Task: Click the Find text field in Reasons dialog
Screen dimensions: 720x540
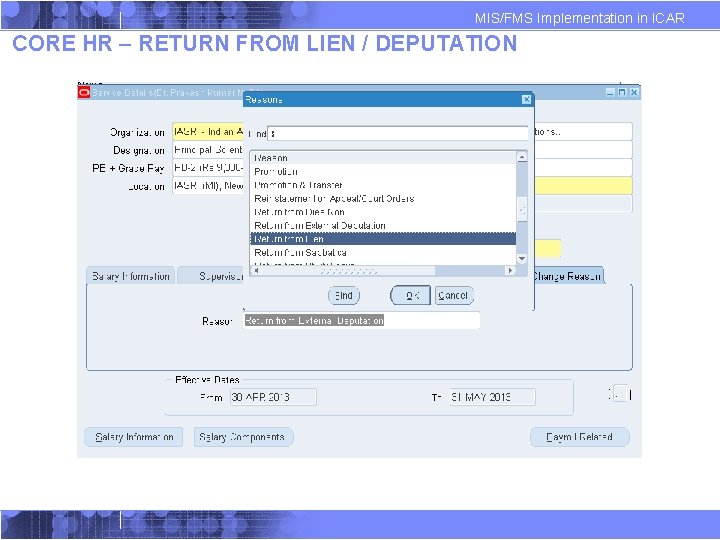Action: point(398,134)
